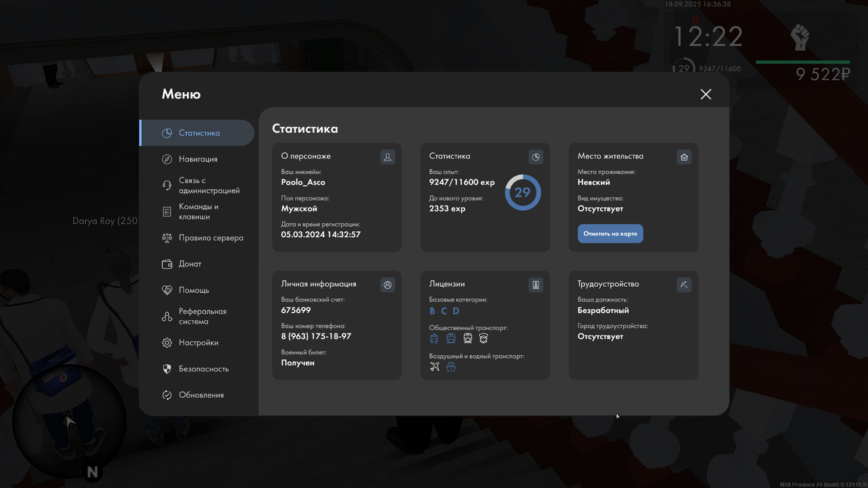This screenshot has height=488, width=868.
Task: Click the pie chart icon on Статистика card
Action: click(536, 157)
